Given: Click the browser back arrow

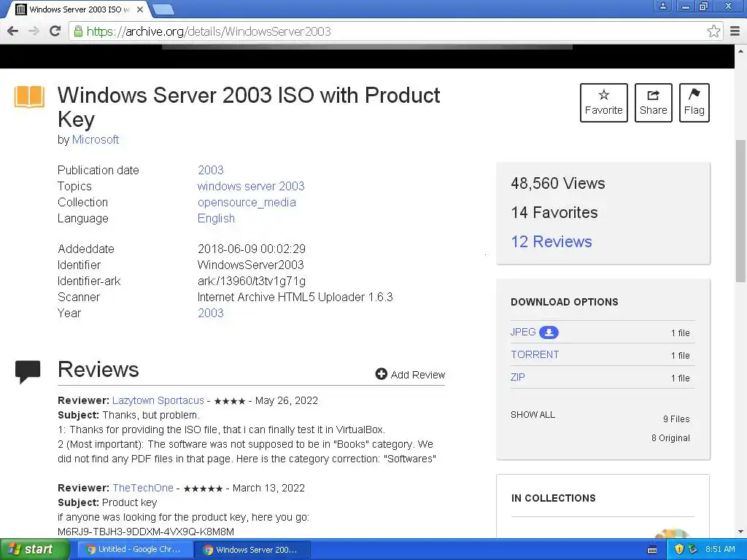Looking at the screenshot, I should click(13, 31).
